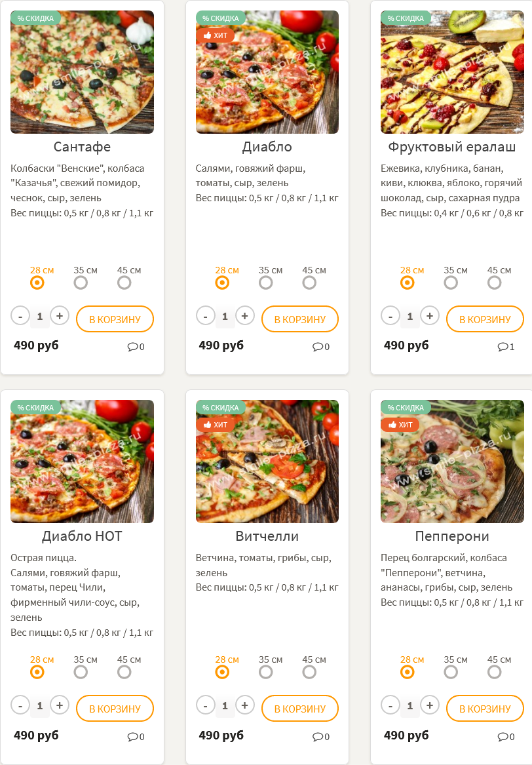The image size is (532, 765).
Task: Choose 35 см size for Пепперони
Action: tap(451, 672)
